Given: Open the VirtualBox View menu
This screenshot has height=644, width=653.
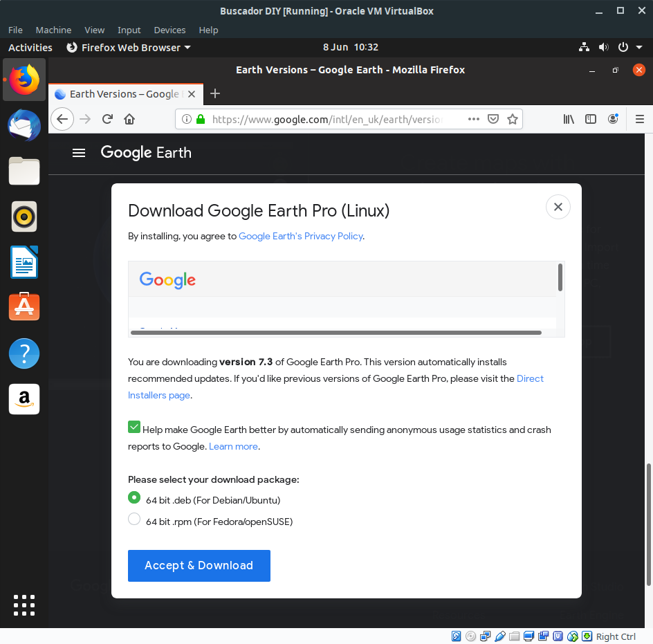Looking at the screenshot, I should tap(95, 30).
